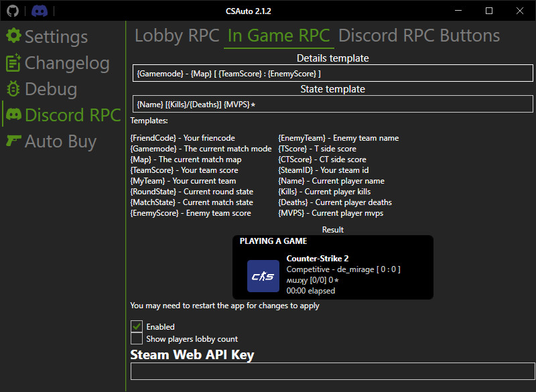The height and width of the screenshot is (392, 536).
Task: Click the {EnemyTeam} template entry
Action: (x=338, y=138)
